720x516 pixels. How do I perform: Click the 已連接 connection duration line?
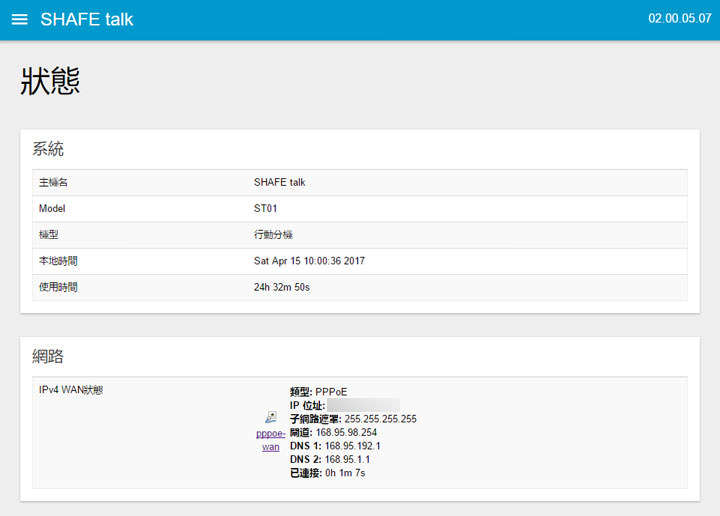(327, 473)
